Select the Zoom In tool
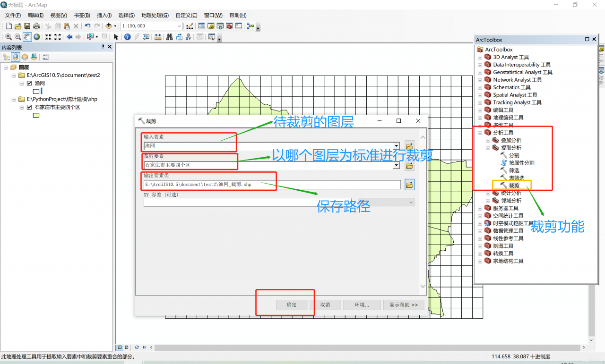The image size is (605, 364). 9,37
